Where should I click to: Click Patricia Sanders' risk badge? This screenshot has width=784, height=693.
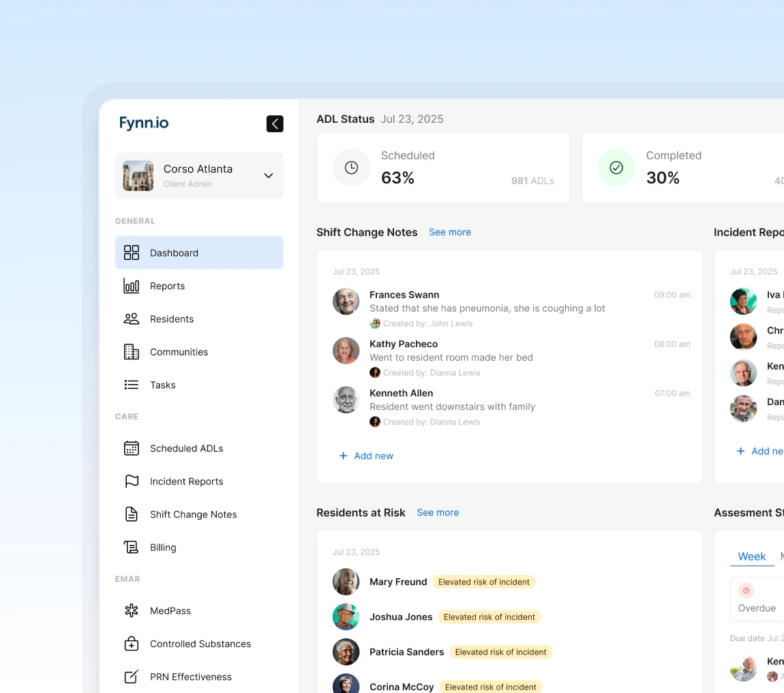[500, 652]
